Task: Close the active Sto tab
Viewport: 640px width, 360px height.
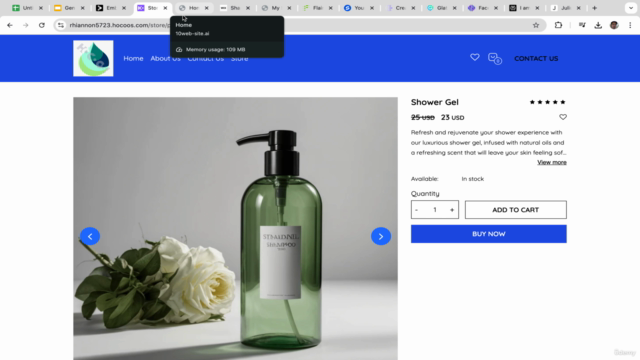Action: pos(165,8)
